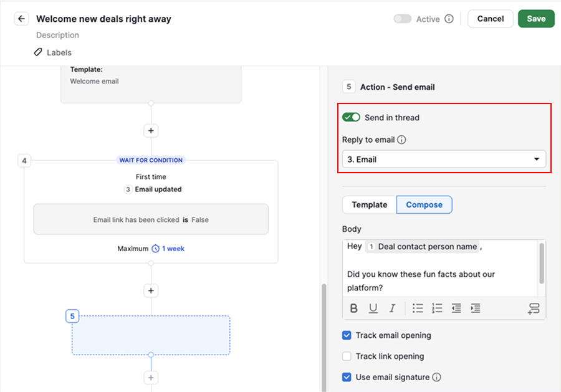561x392 pixels.
Task: Show info icon beside Reply to email
Action: (401, 140)
